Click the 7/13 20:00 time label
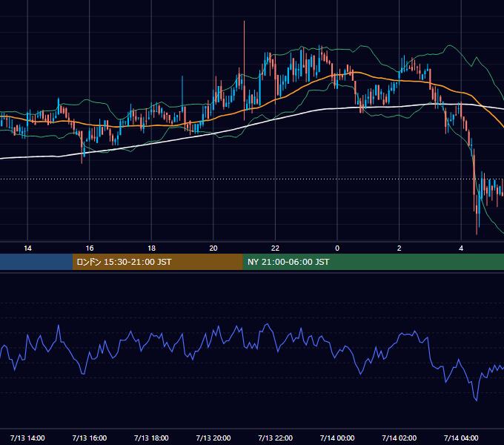The image size is (504, 445). [x=213, y=438]
